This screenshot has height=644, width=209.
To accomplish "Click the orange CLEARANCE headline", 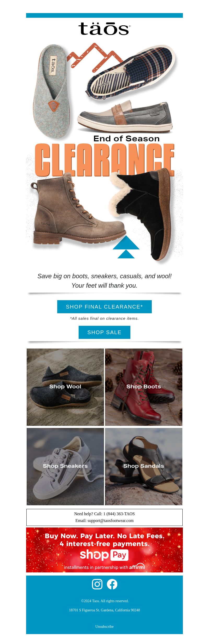I will click(104, 160).
